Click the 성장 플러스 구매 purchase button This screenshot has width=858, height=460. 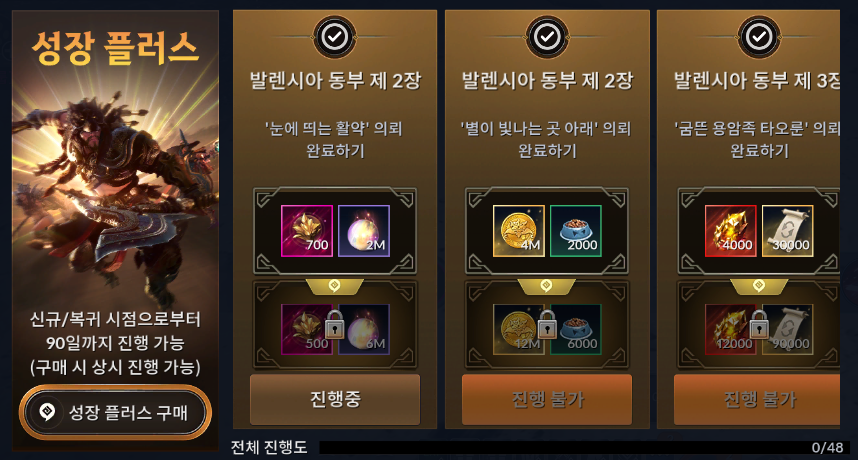coord(115,412)
